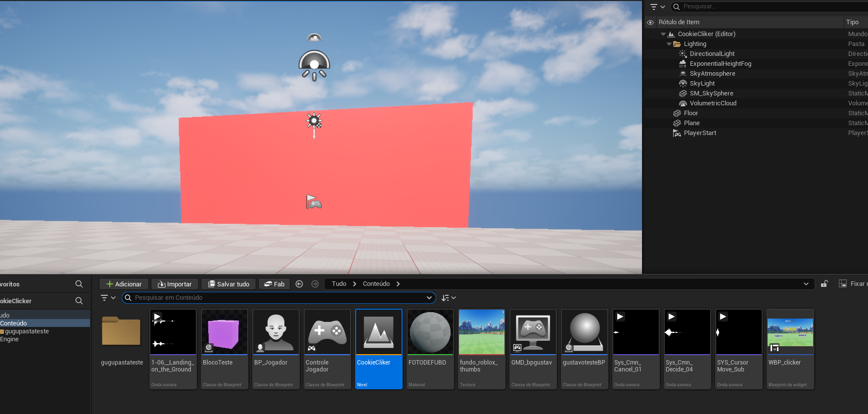Image resolution: width=868 pixels, height=414 pixels.
Task: Open the saved searches dropdown in search box
Action: click(x=429, y=298)
